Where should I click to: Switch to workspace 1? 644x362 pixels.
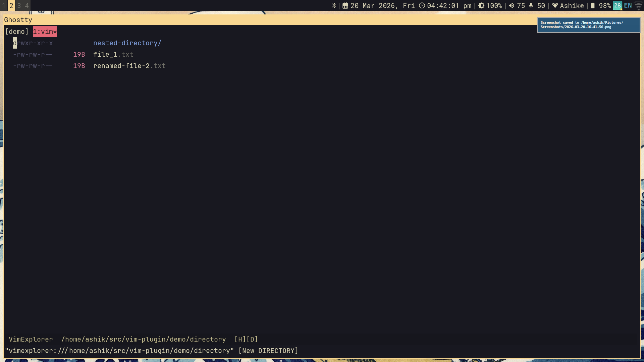coord(4,6)
